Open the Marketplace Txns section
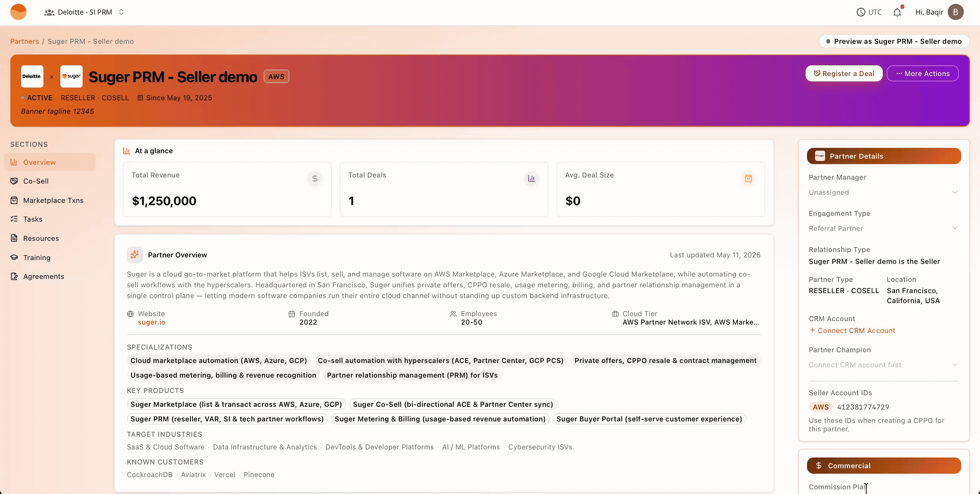 [x=50, y=201]
